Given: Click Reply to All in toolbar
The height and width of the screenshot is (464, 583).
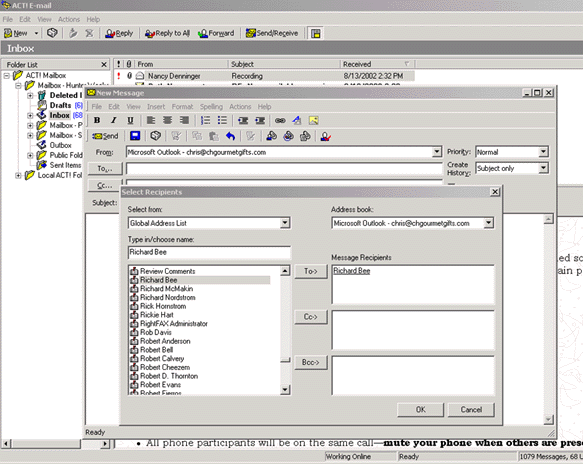Looking at the screenshot, I should (x=167, y=33).
